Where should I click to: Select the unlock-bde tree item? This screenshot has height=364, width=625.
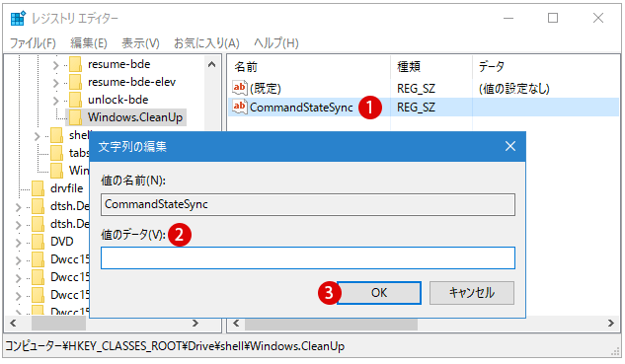(x=117, y=100)
